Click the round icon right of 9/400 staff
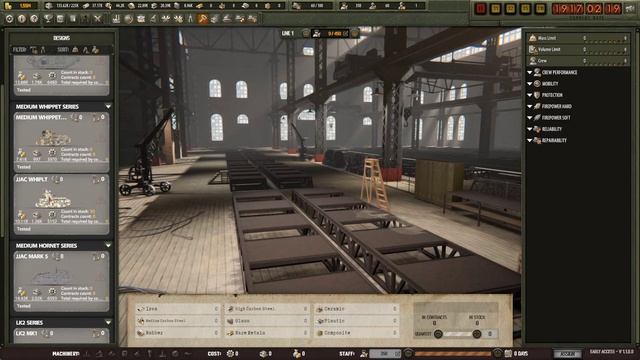 [x=355, y=33]
